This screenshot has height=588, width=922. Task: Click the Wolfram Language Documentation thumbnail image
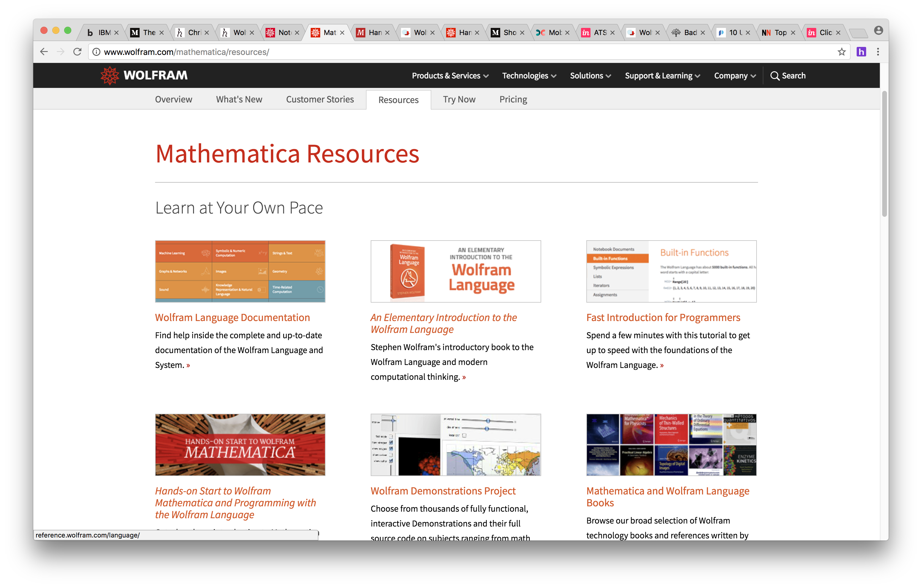[240, 271]
